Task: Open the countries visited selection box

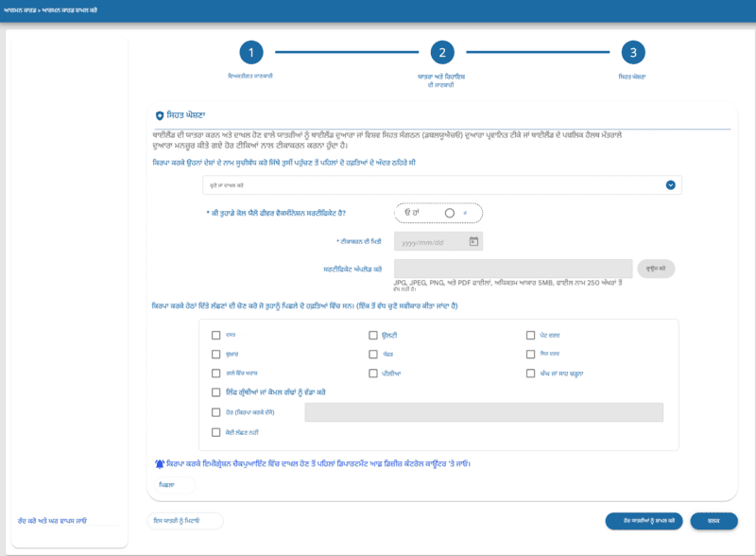Action: click(442, 185)
